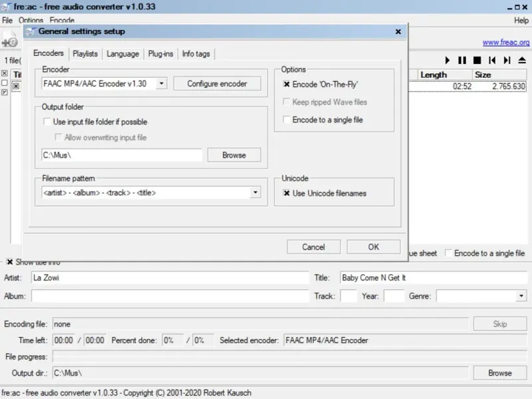Click the Track number field

pyautogui.click(x=348, y=296)
